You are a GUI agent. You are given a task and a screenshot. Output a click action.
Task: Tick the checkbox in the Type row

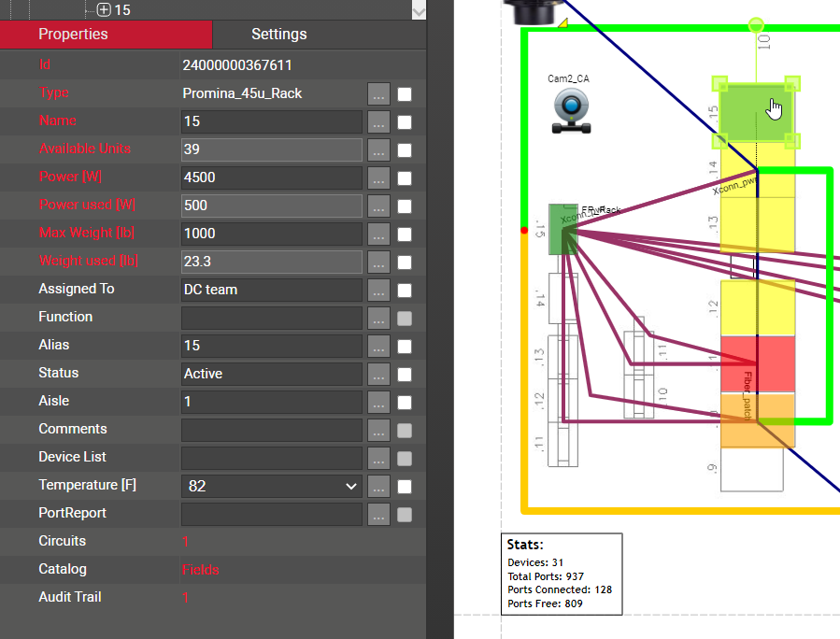coord(405,93)
